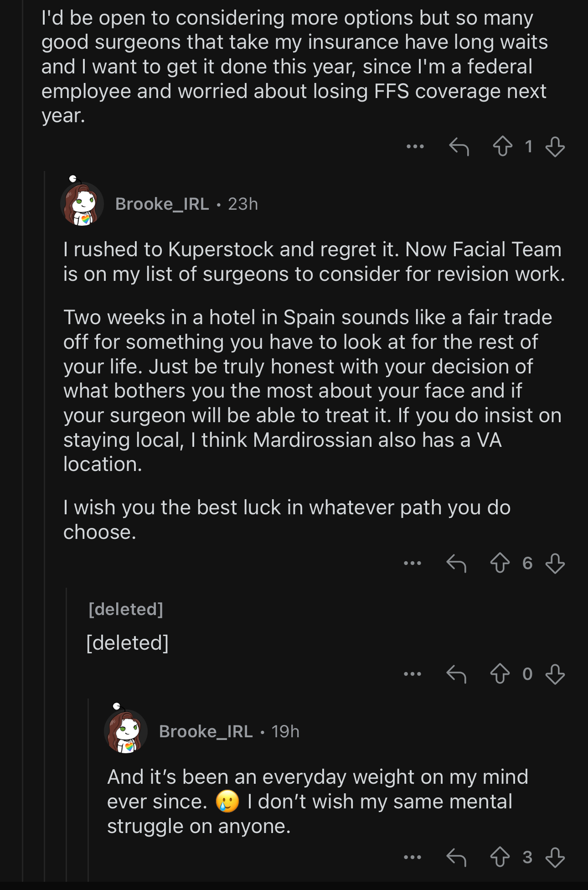
Task: Open more options on Kuperstock comment
Action: pos(413,563)
